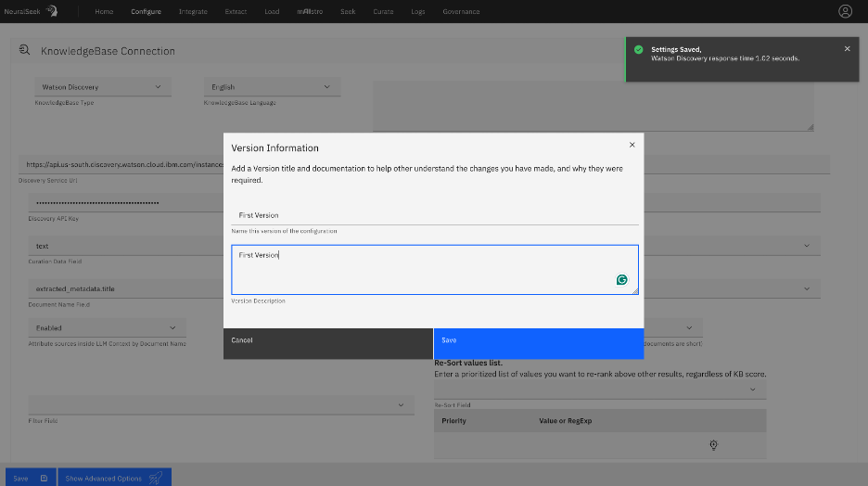Click the bottom bar Save button

point(31,477)
